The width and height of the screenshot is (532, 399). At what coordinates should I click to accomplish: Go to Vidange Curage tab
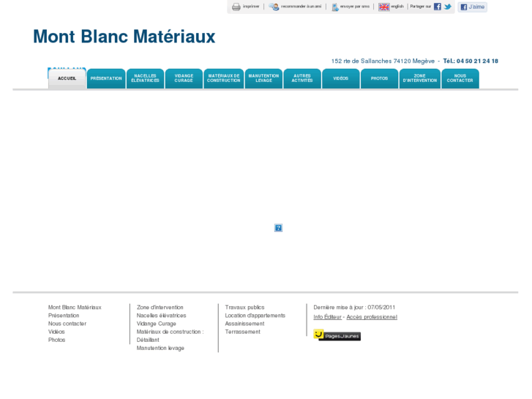coord(184,78)
